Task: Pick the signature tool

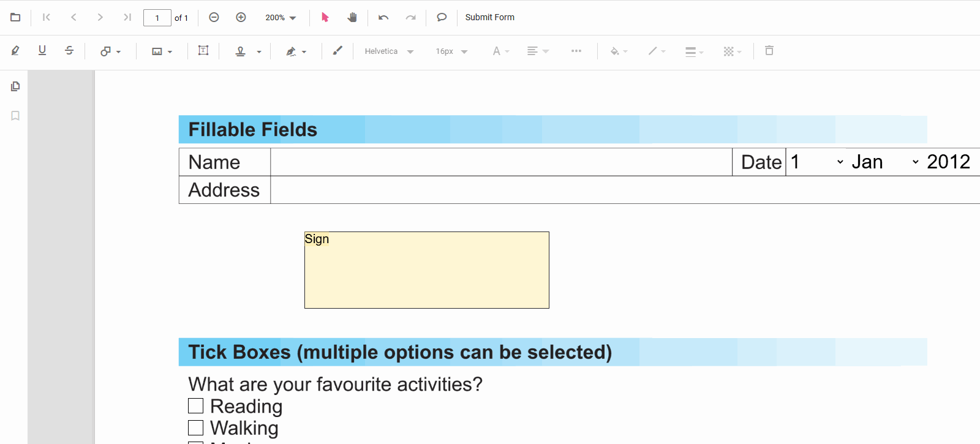Action: (291, 51)
